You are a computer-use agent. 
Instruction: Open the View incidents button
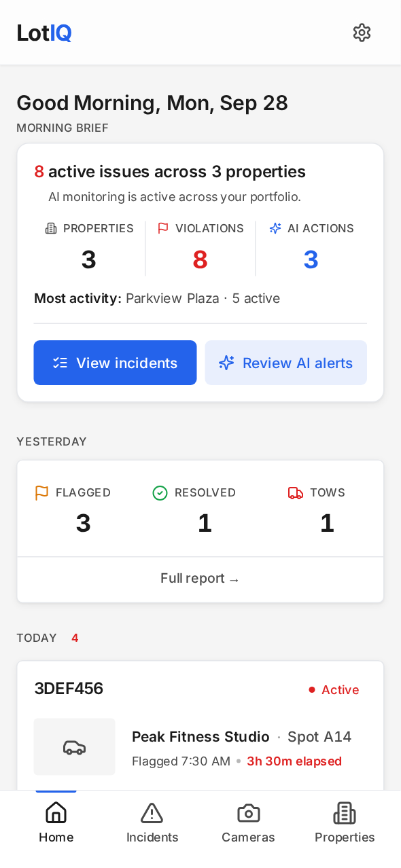116,363
